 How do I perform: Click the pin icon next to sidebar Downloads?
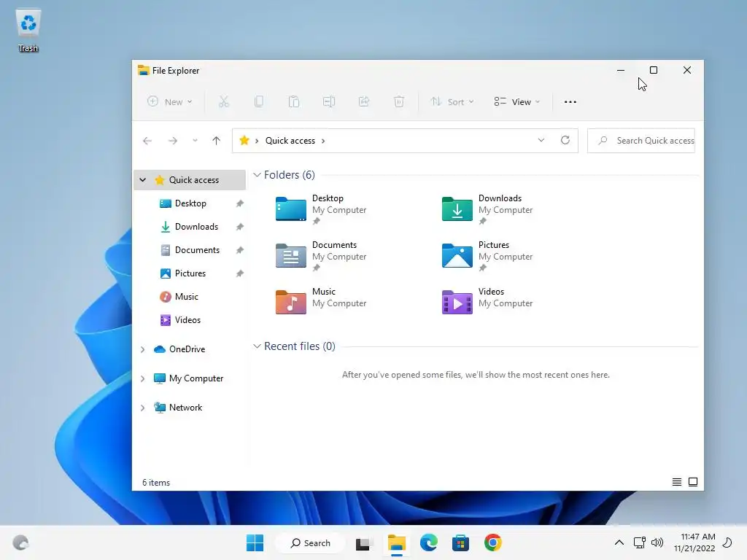tap(239, 227)
